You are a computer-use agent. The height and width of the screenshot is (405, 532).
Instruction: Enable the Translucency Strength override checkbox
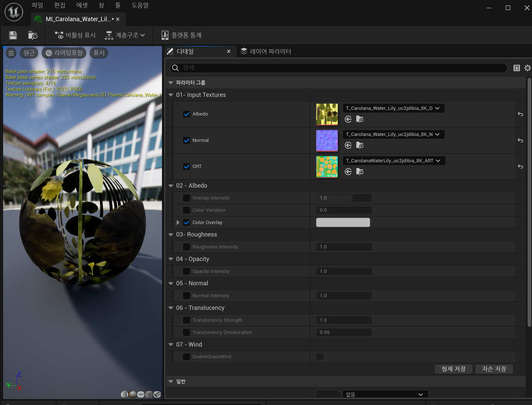pos(187,320)
